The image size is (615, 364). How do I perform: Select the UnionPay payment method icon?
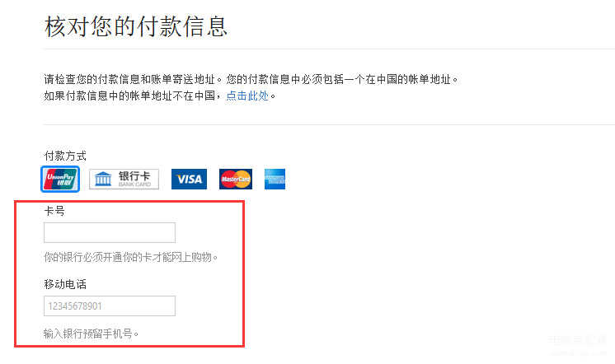60,179
